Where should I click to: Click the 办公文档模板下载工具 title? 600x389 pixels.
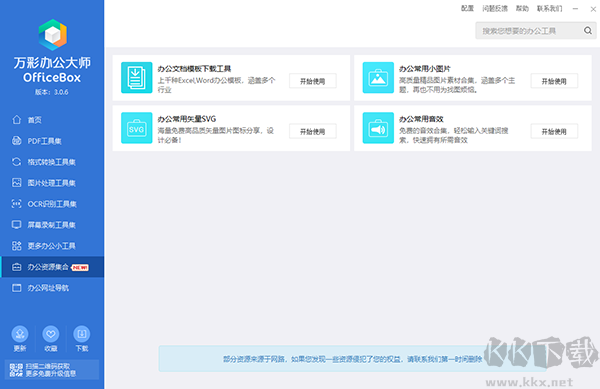click(x=194, y=69)
